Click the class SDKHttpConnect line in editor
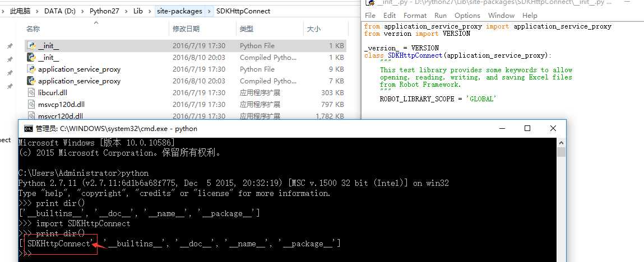 point(458,55)
